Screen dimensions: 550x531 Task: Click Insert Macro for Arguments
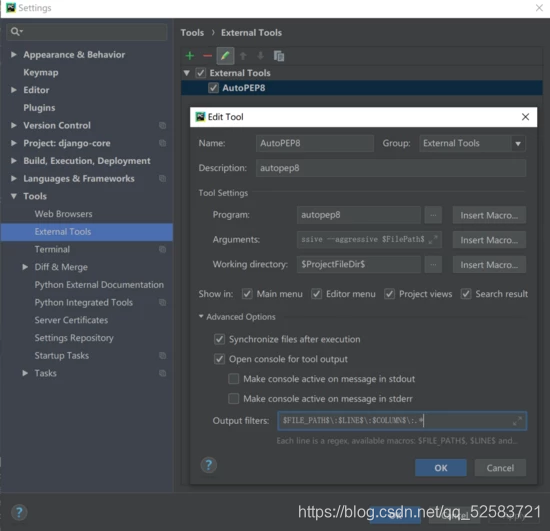(x=489, y=240)
